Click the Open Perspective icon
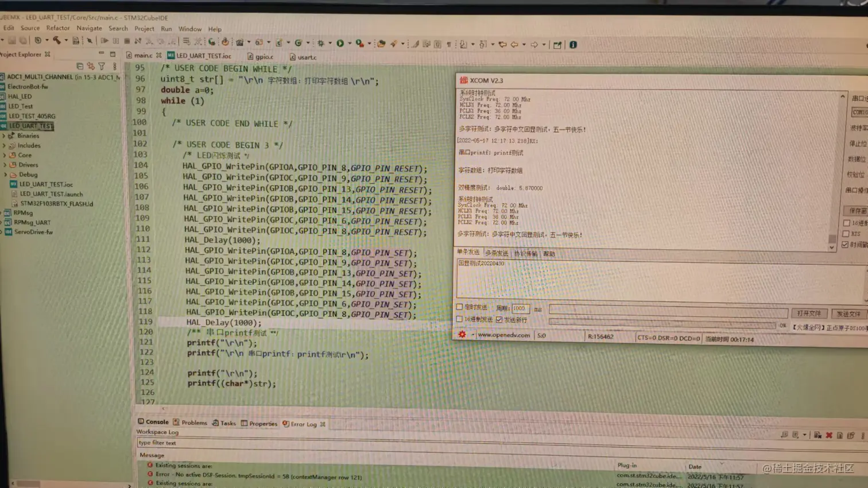The width and height of the screenshot is (868, 488). pos(557,45)
